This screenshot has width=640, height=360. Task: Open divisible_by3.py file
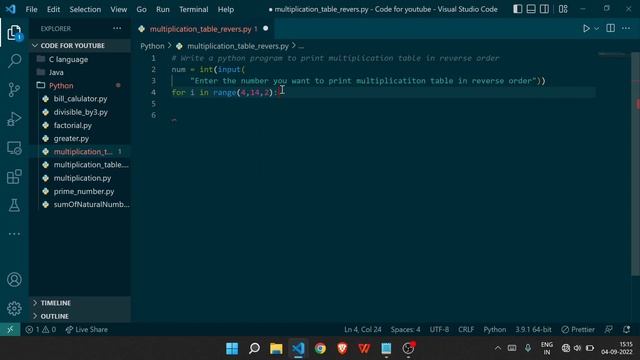(x=80, y=112)
